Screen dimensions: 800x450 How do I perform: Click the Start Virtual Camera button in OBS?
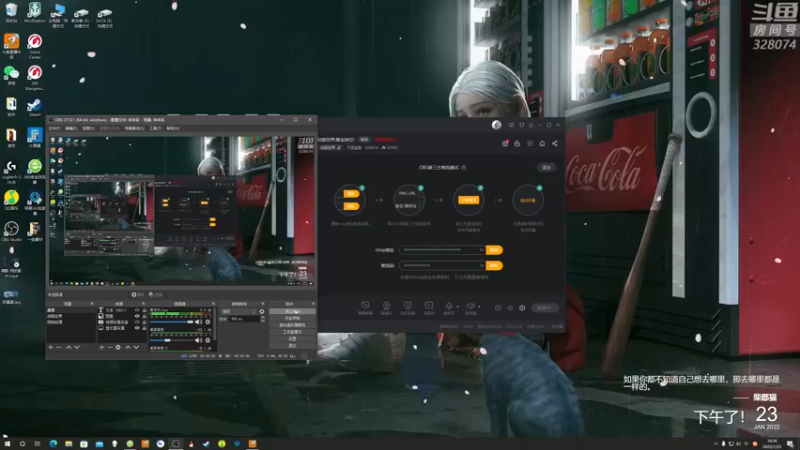(292, 325)
